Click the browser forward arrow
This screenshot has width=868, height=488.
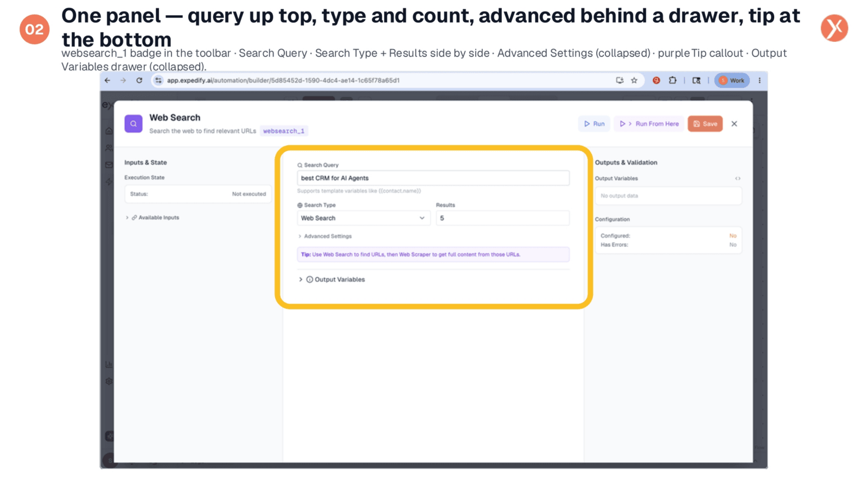click(x=123, y=80)
